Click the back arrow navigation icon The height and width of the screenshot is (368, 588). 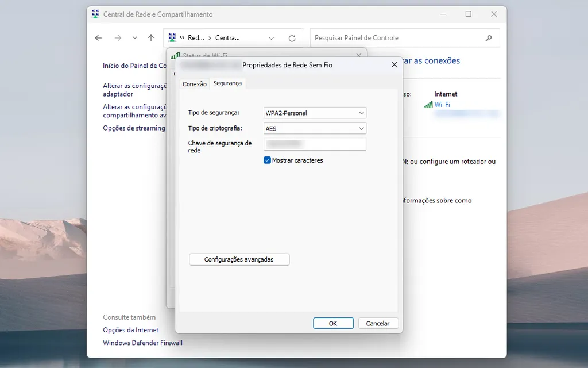pos(98,38)
